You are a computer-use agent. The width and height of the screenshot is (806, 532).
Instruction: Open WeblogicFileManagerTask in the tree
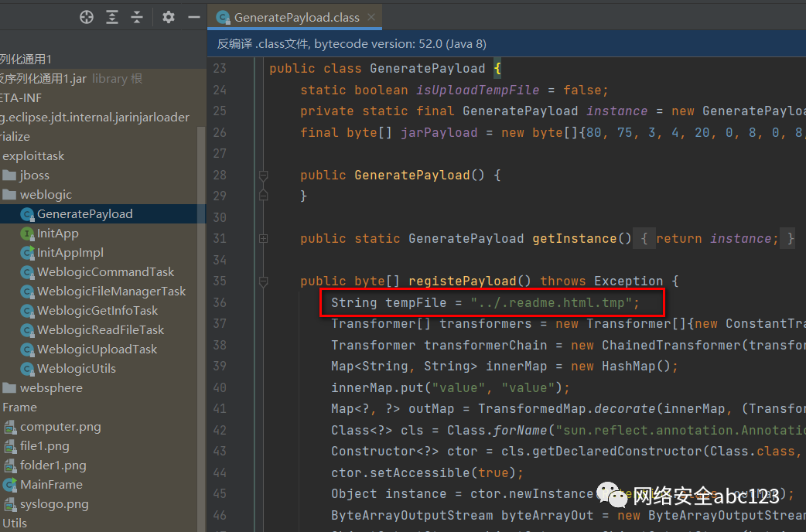tap(111, 292)
